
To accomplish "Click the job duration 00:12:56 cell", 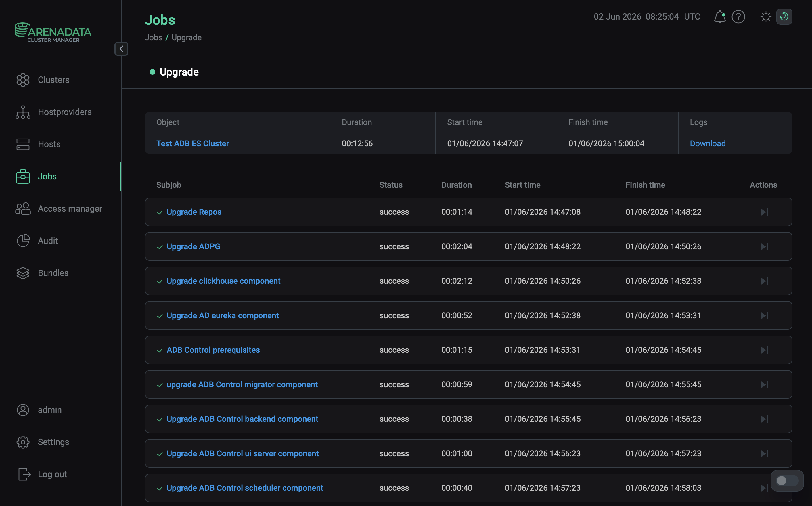I will click(357, 143).
